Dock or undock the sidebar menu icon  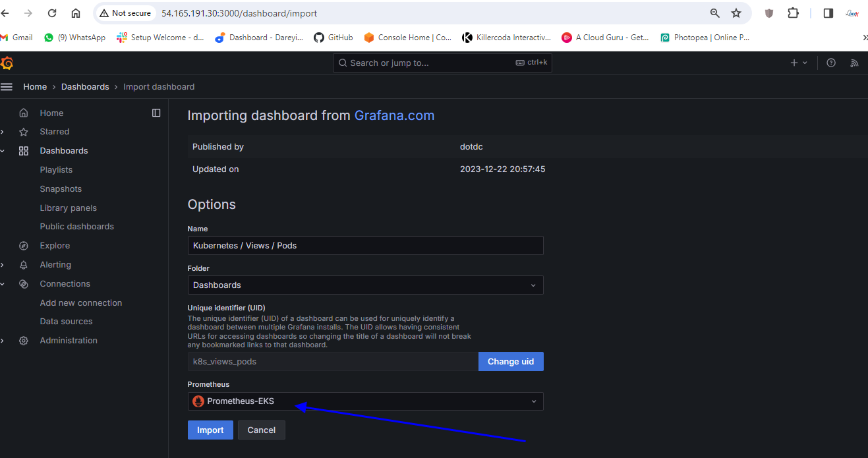point(156,113)
